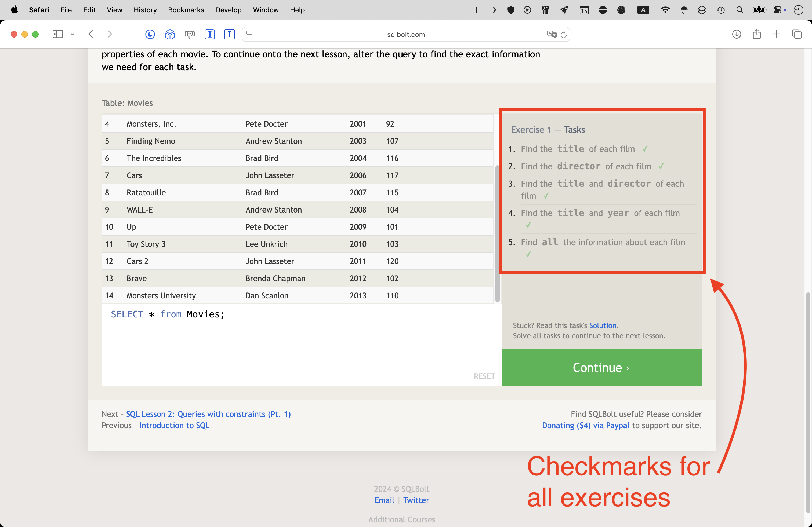Click the reload page icon

click(x=564, y=34)
